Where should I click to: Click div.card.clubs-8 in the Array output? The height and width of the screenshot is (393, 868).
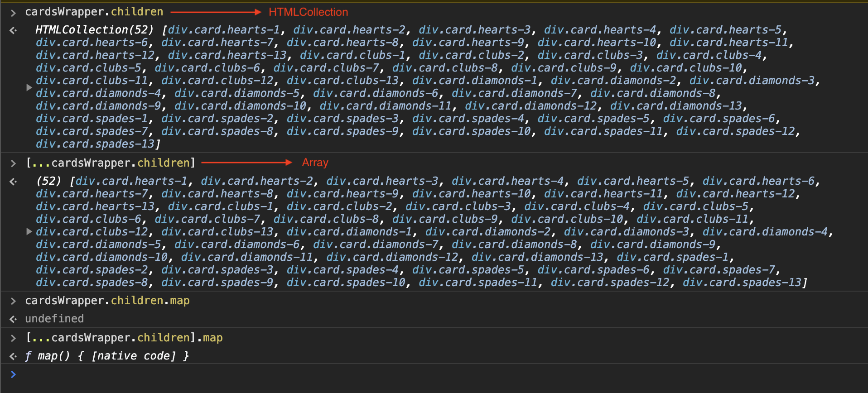326,219
